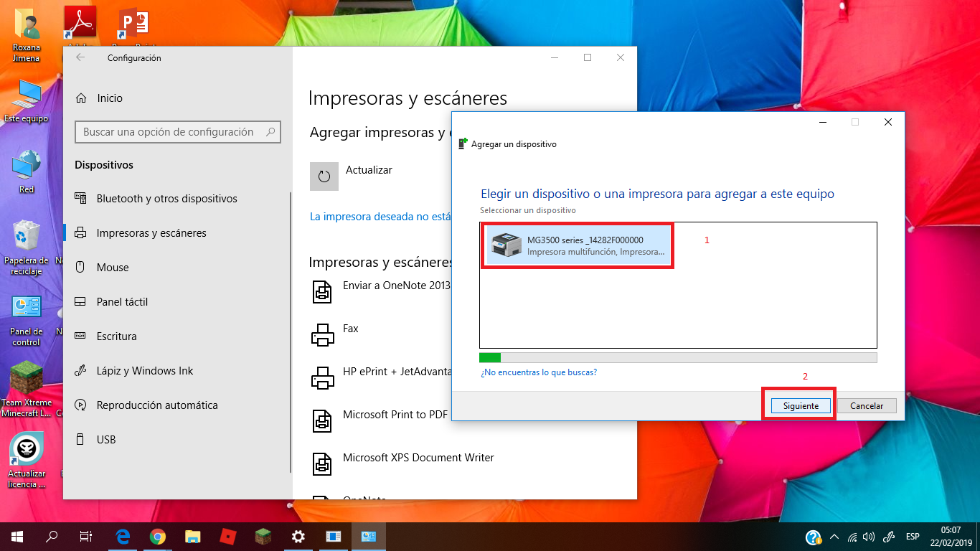Select the MG3500 series printer device
Viewport: 980px width, 551px height.
[x=578, y=246]
